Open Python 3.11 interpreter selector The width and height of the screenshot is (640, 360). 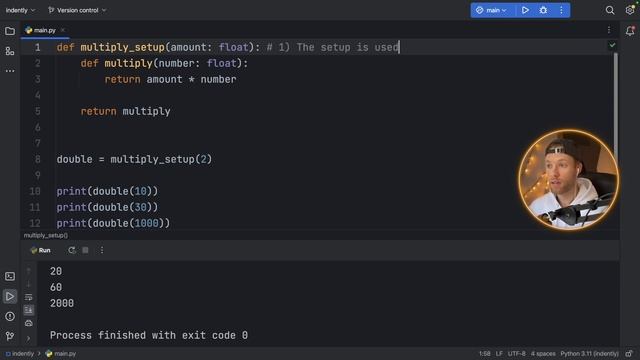pyautogui.click(x=589, y=354)
